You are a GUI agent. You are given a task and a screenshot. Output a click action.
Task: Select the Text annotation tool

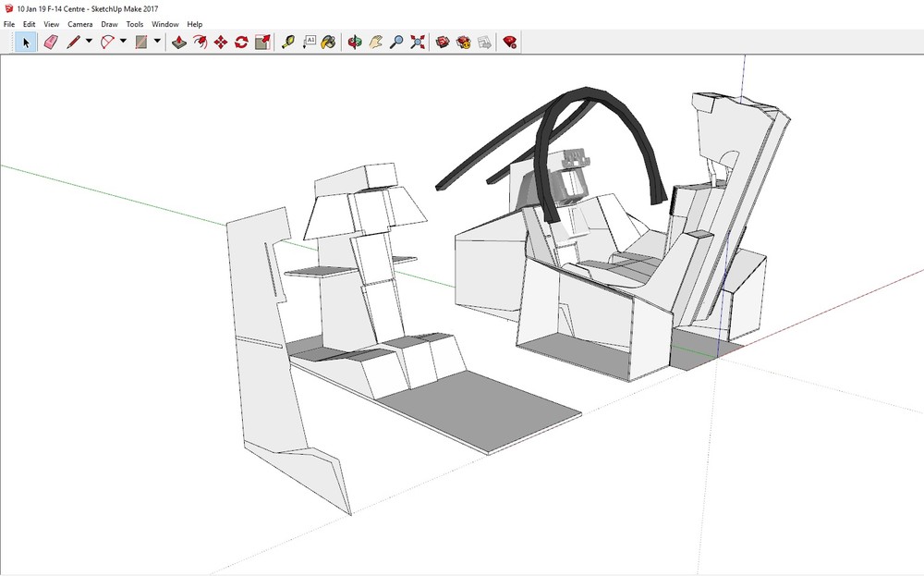click(311, 41)
